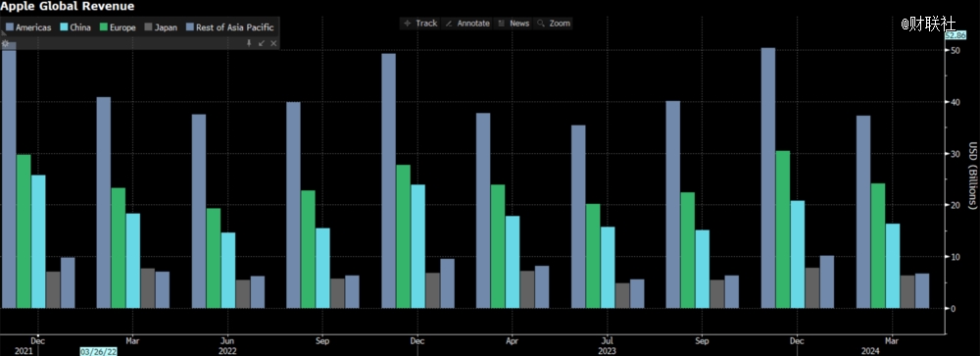980x356 pixels.
Task: Select the China legend label
Action: pos(81,27)
